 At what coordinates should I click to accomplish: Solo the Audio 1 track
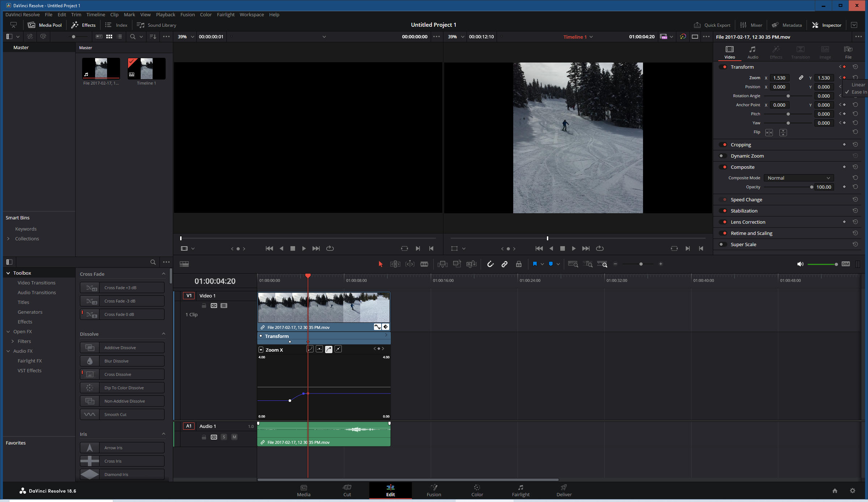pos(224,437)
